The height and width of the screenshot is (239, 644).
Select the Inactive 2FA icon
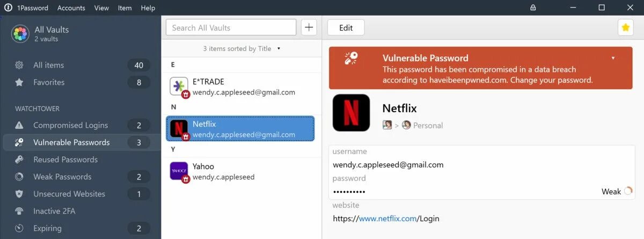point(19,211)
